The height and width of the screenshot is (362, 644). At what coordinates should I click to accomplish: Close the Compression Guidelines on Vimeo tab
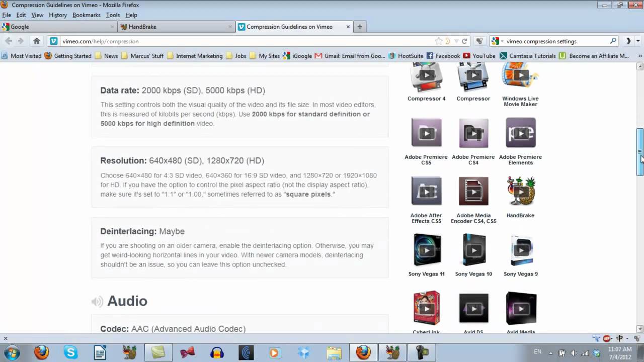click(348, 27)
